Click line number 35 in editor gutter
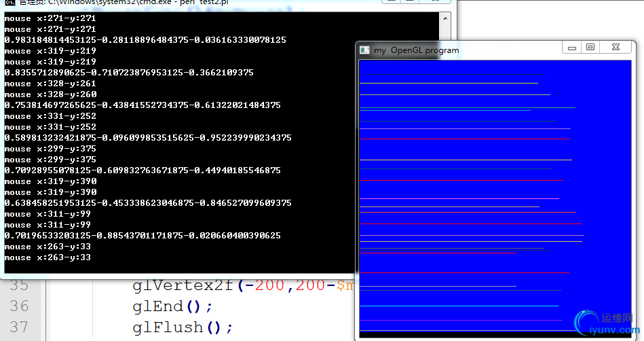Viewport: 644px width, 341px height. click(19, 285)
